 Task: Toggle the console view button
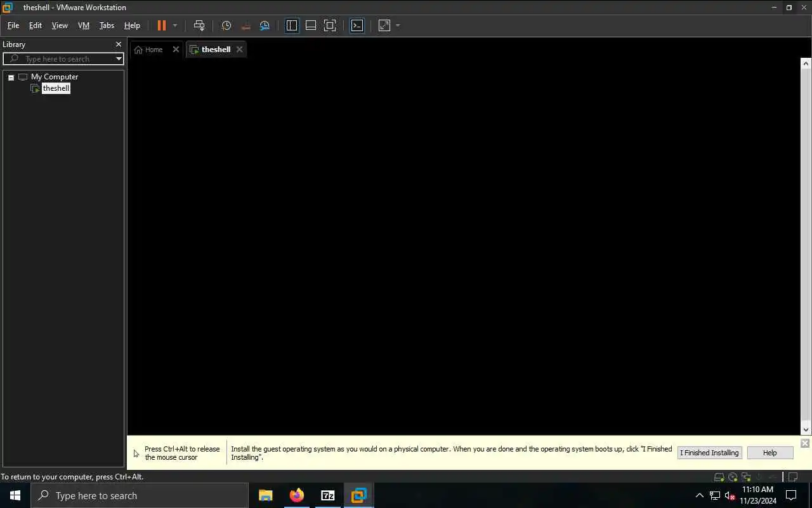[x=357, y=25]
